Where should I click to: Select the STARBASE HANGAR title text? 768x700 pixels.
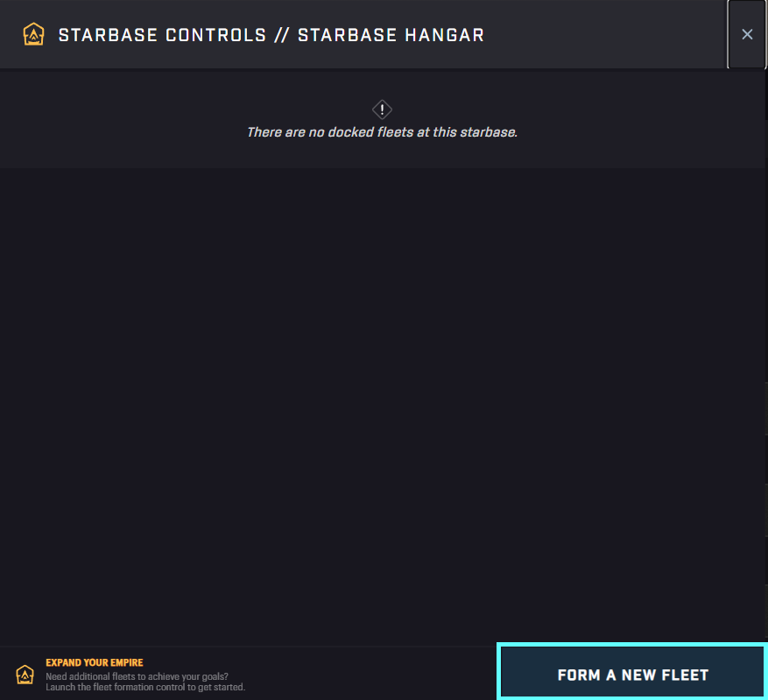pyautogui.click(x=391, y=35)
